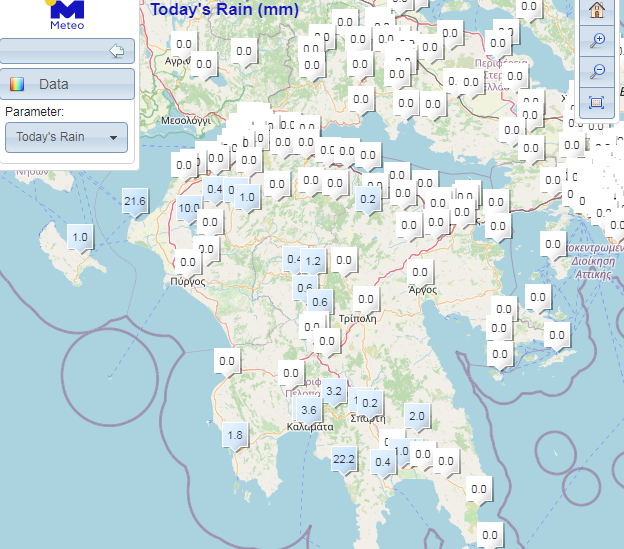
Task: Click the rainbow icon on the Data button
Action: [x=17, y=85]
